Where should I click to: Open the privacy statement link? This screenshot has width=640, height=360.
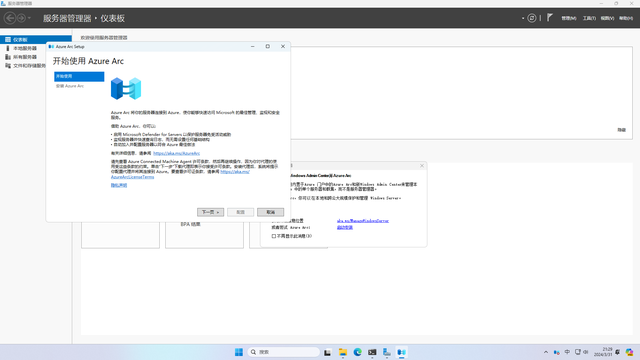119,185
